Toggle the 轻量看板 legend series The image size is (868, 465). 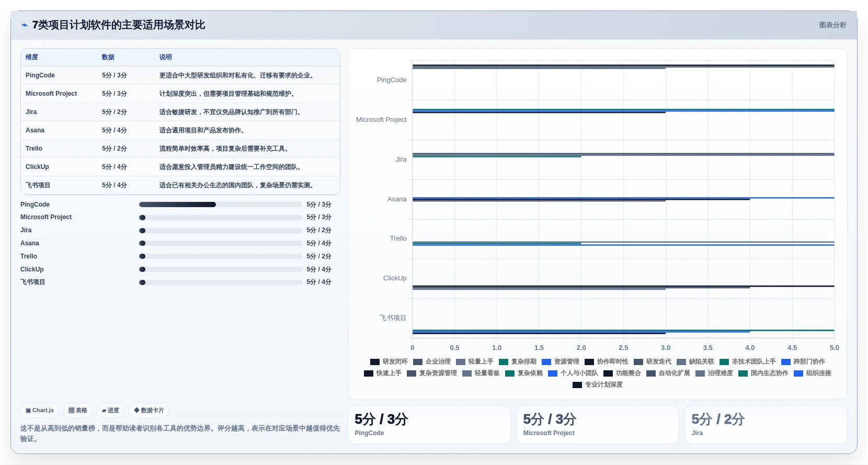click(x=481, y=373)
